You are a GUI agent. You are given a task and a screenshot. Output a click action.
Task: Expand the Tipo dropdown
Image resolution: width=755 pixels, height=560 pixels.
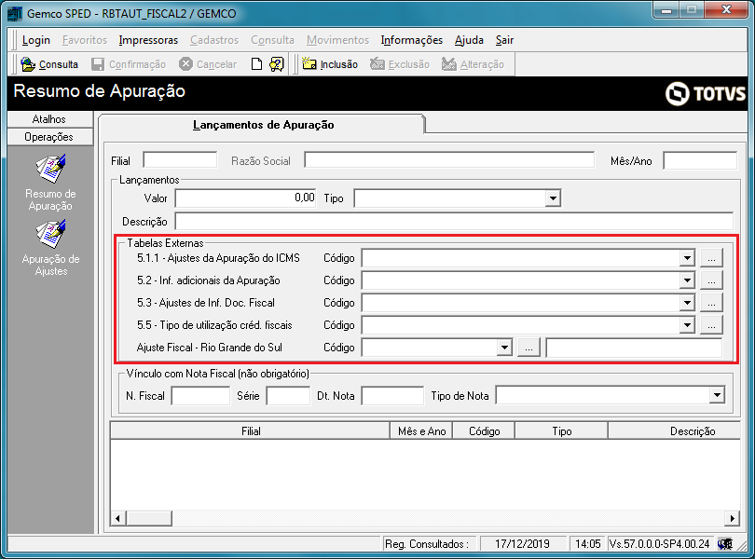tap(553, 198)
